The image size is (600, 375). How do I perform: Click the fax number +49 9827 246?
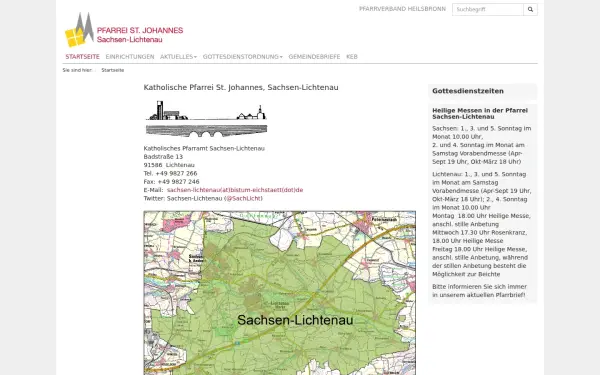point(178,182)
